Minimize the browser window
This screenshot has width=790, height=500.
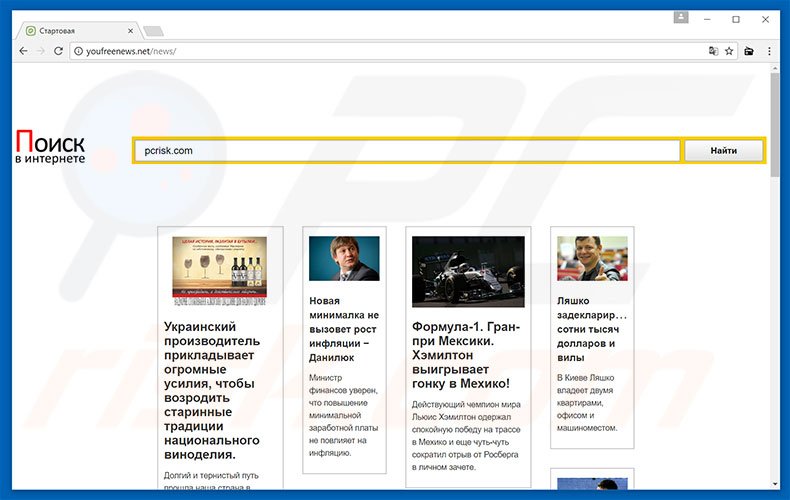pos(707,19)
